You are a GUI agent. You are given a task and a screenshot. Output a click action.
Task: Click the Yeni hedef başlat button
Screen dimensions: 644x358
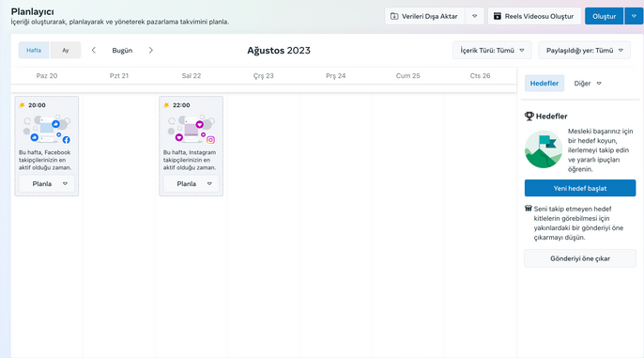click(x=580, y=188)
